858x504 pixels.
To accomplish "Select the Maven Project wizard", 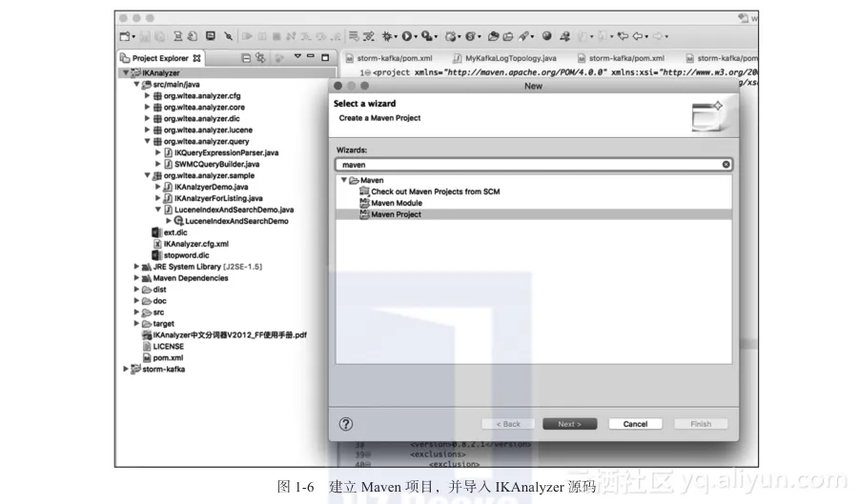I will click(396, 214).
